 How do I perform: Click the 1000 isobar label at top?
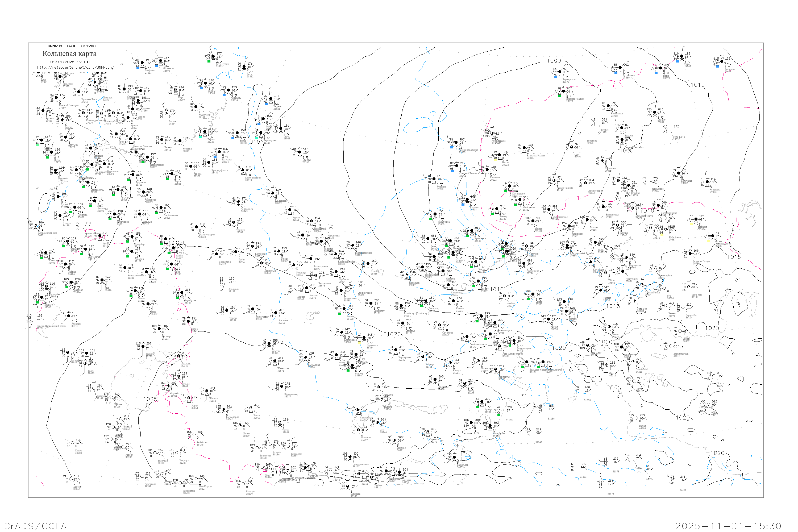tap(554, 61)
